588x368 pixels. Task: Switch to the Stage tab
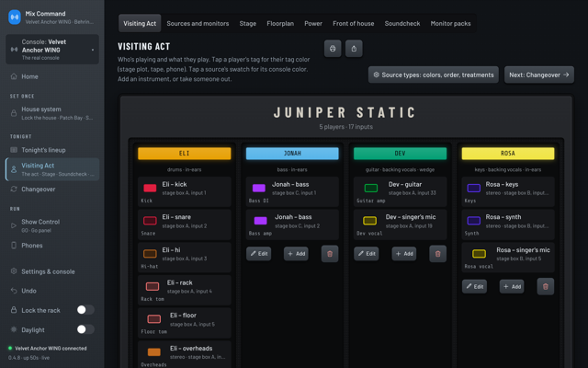(248, 23)
